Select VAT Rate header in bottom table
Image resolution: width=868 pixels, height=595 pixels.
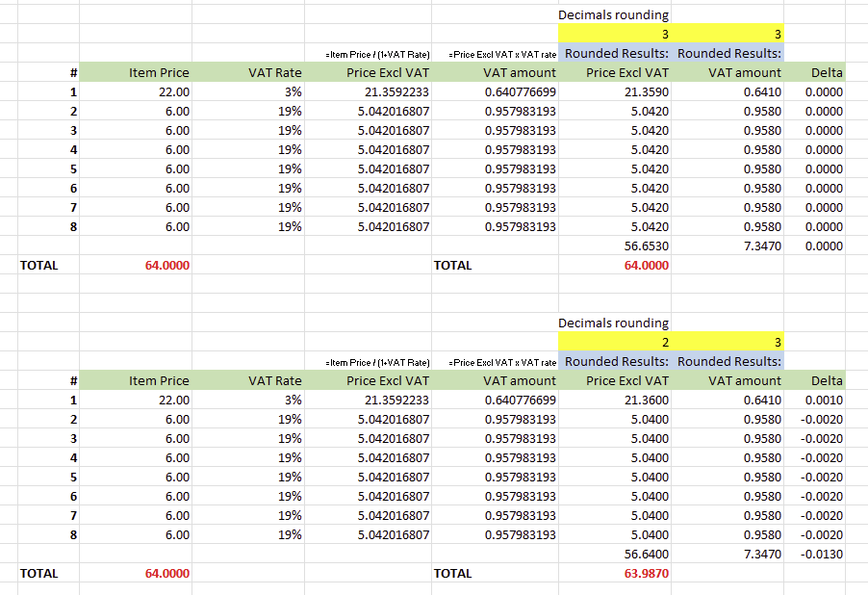click(x=274, y=380)
